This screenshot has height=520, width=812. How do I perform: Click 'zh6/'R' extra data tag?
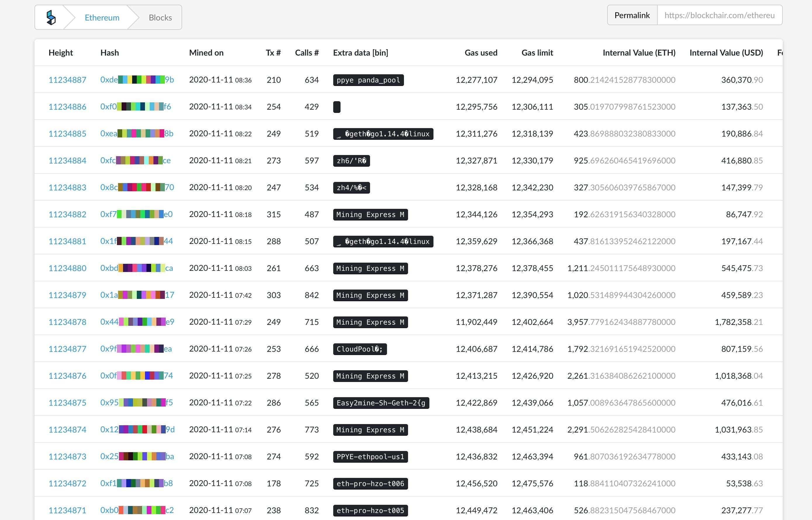pos(351,161)
